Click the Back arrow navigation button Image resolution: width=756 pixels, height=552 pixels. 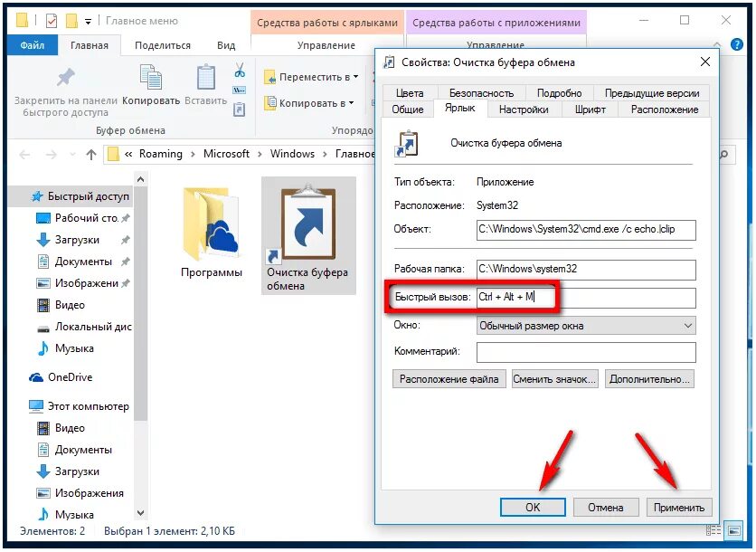pyautogui.click(x=24, y=155)
